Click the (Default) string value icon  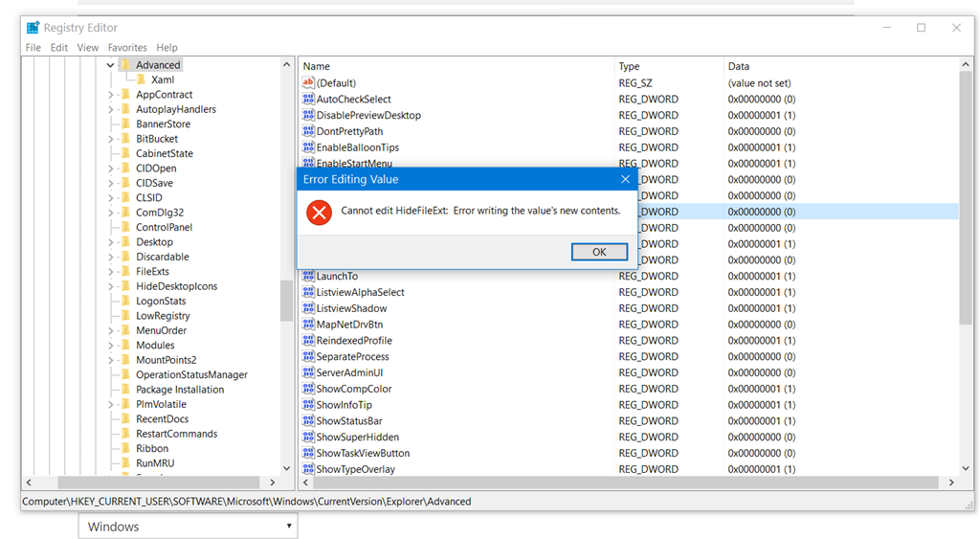click(x=308, y=82)
